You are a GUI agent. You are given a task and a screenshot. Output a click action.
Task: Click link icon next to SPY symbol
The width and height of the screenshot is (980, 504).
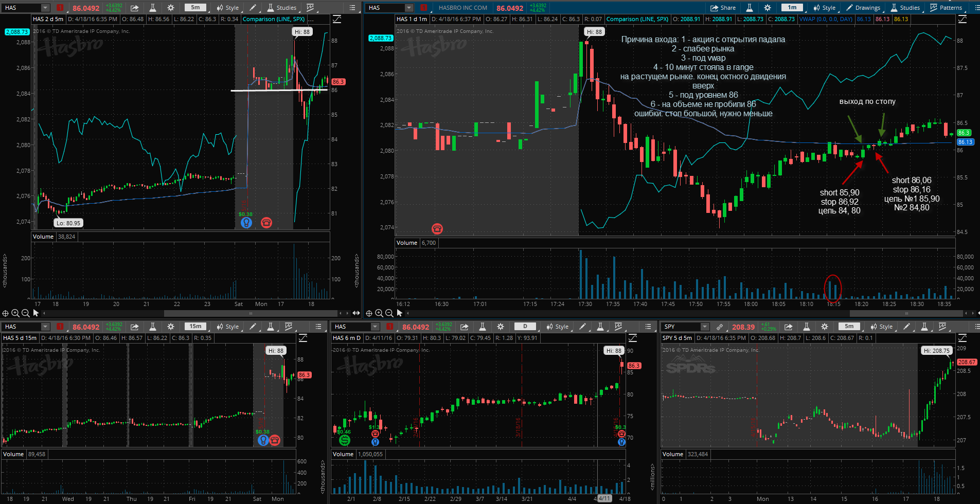pyautogui.click(x=720, y=327)
